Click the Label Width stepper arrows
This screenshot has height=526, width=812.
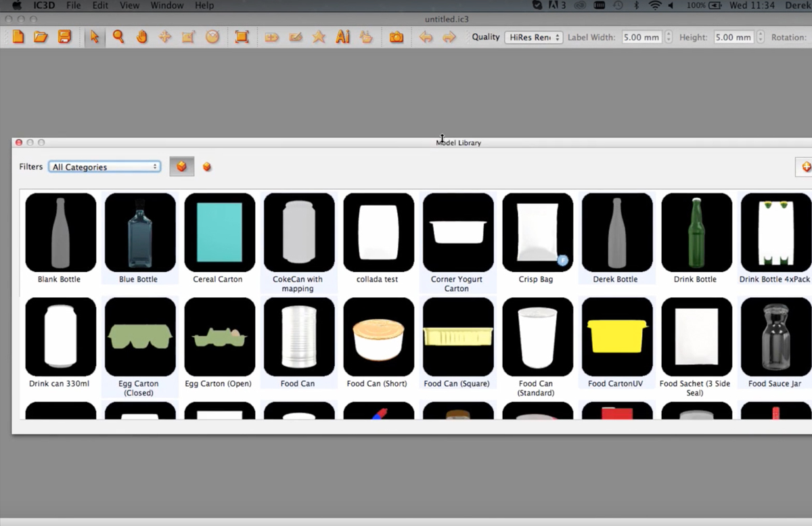(669, 37)
